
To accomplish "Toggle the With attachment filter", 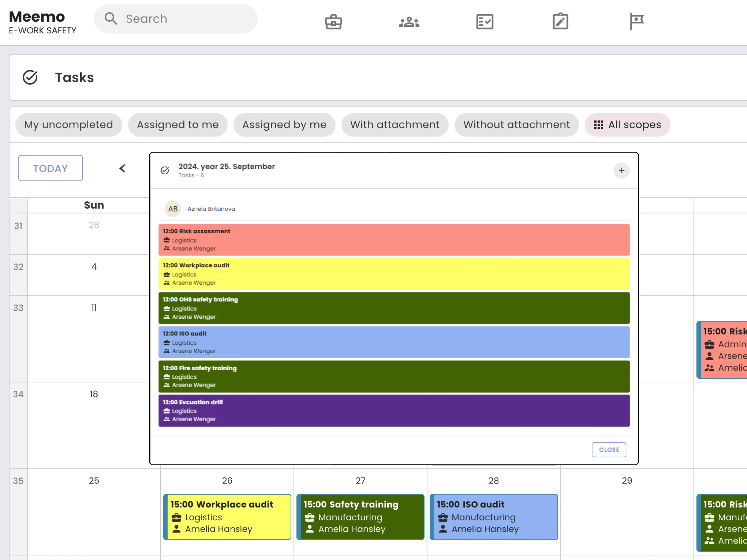I will click(x=394, y=125).
